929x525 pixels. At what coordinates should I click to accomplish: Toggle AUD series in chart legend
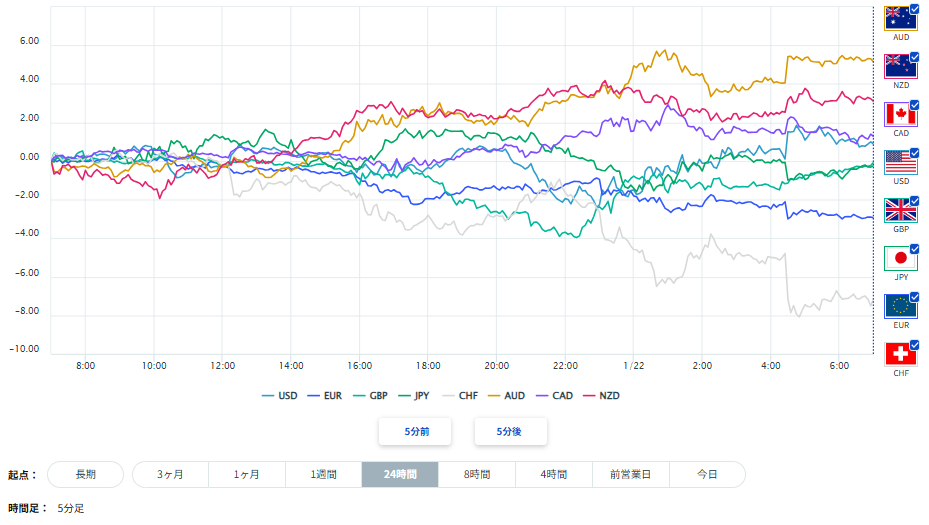507,396
